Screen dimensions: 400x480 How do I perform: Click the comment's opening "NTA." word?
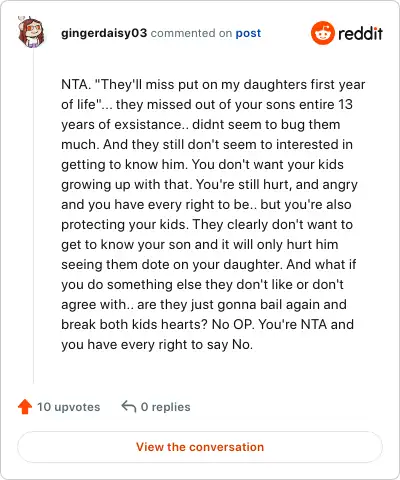[x=76, y=84]
